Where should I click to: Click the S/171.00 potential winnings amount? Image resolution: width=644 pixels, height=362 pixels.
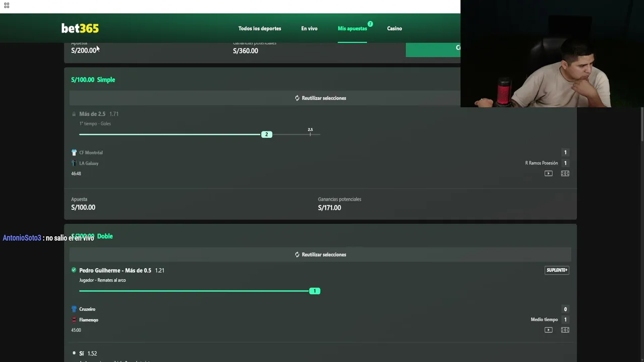[x=330, y=208]
